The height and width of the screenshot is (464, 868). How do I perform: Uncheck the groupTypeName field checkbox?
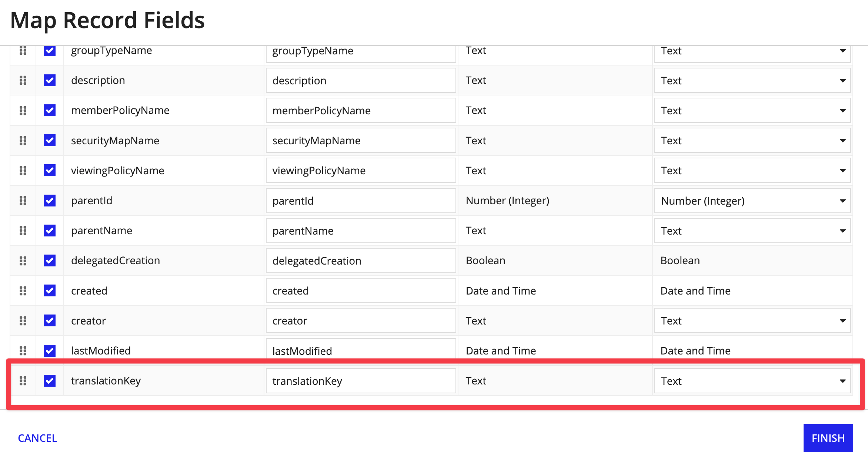point(50,51)
